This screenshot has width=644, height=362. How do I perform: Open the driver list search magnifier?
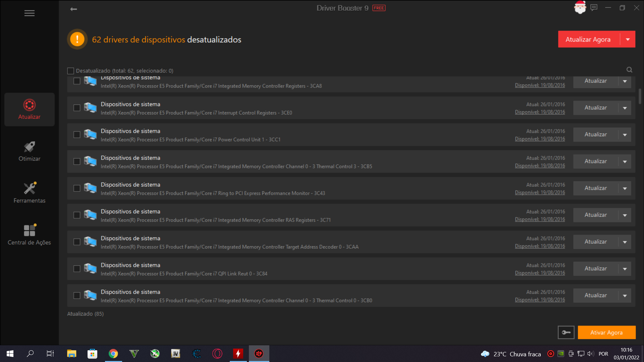(629, 70)
